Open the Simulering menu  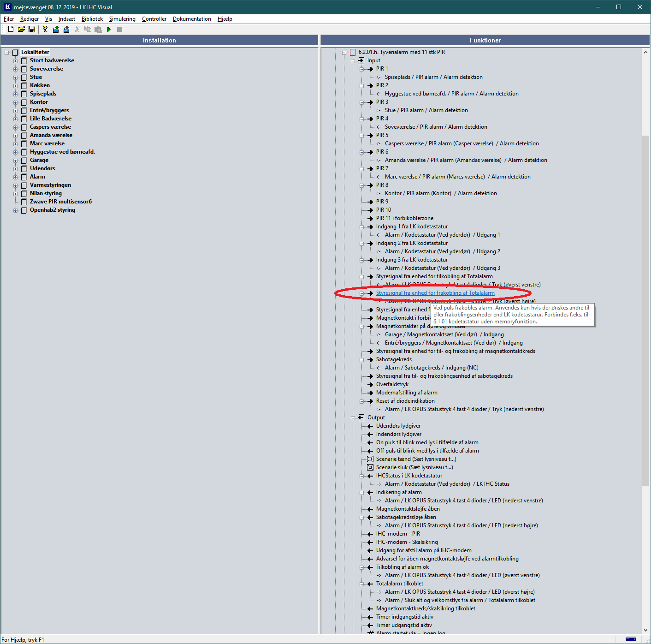[122, 19]
